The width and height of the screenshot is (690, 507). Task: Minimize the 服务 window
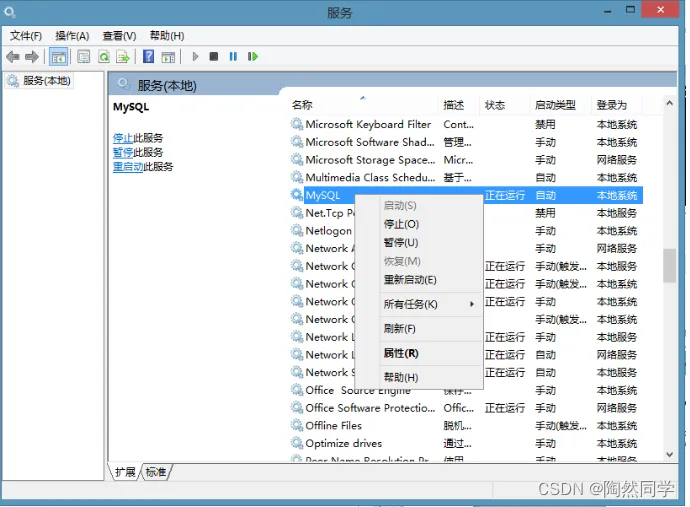pyautogui.click(x=608, y=11)
